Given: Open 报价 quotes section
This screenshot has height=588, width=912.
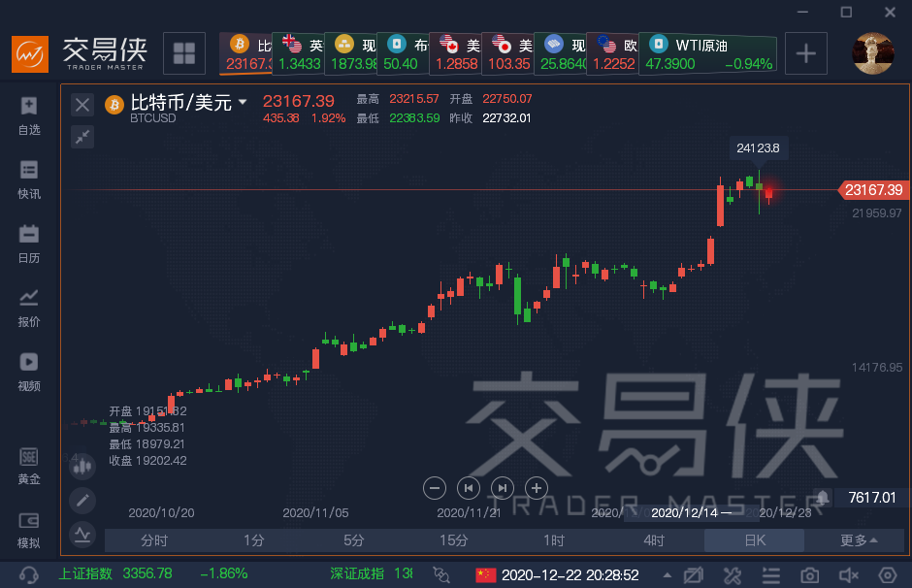Looking at the screenshot, I should point(28,309).
